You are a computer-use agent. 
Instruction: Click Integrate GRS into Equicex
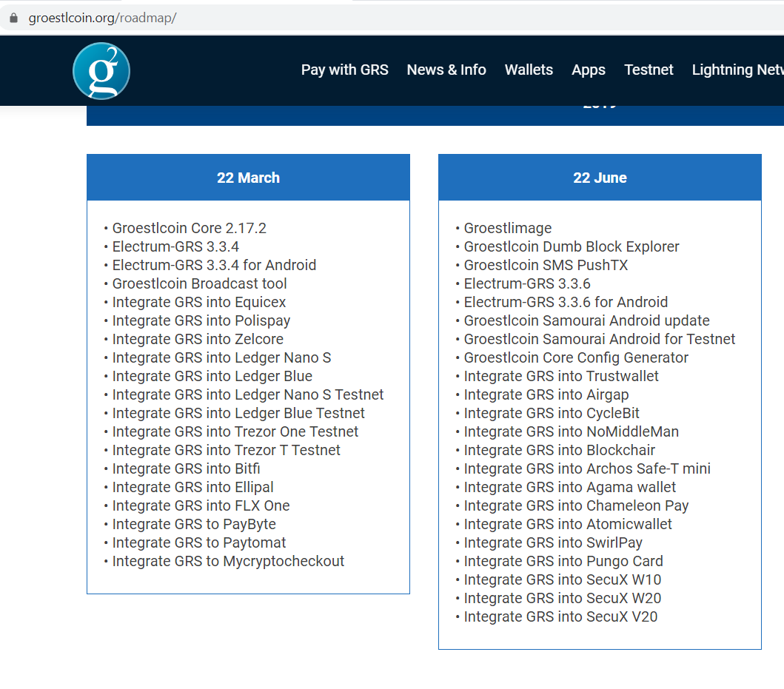pos(199,302)
